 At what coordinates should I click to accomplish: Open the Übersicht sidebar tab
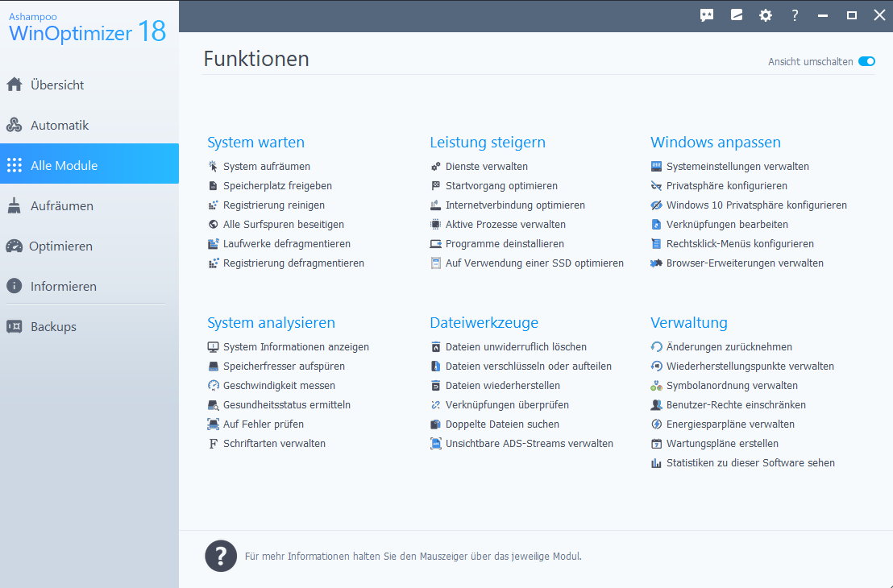coord(57,85)
